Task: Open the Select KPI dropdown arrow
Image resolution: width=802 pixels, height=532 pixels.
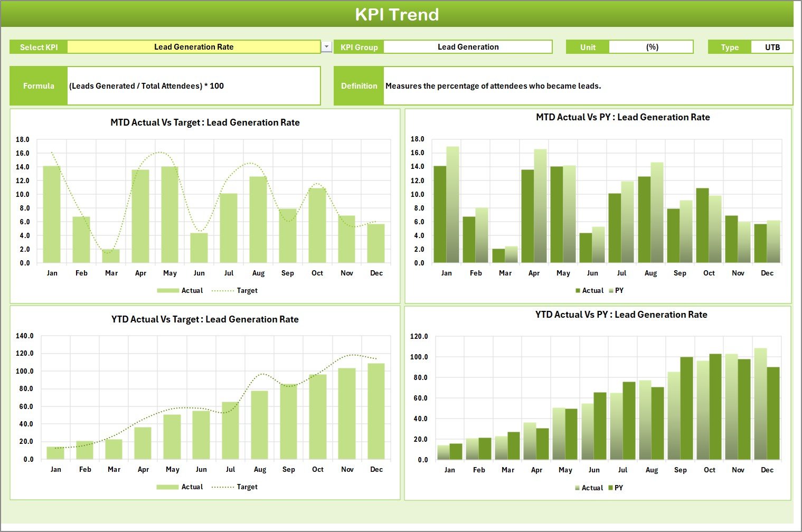Action: pyautogui.click(x=327, y=47)
